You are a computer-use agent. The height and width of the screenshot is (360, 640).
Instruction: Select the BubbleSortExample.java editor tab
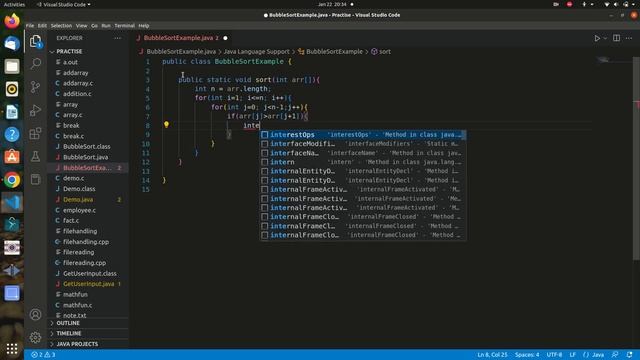181,38
